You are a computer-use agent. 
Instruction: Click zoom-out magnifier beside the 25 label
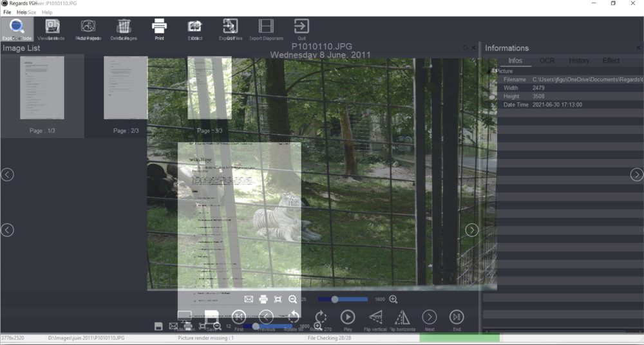point(292,299)
